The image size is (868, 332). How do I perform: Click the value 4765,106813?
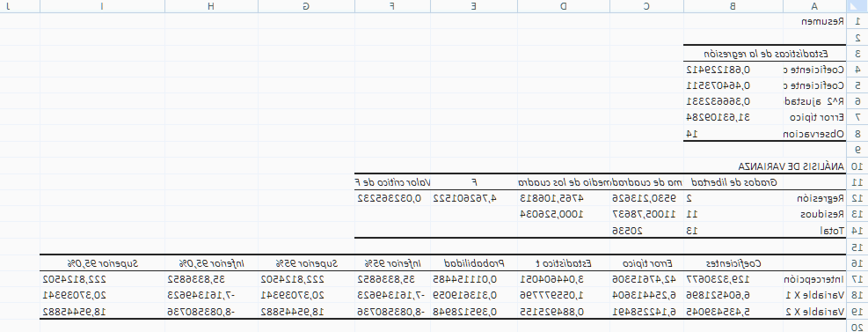[553, 198]
